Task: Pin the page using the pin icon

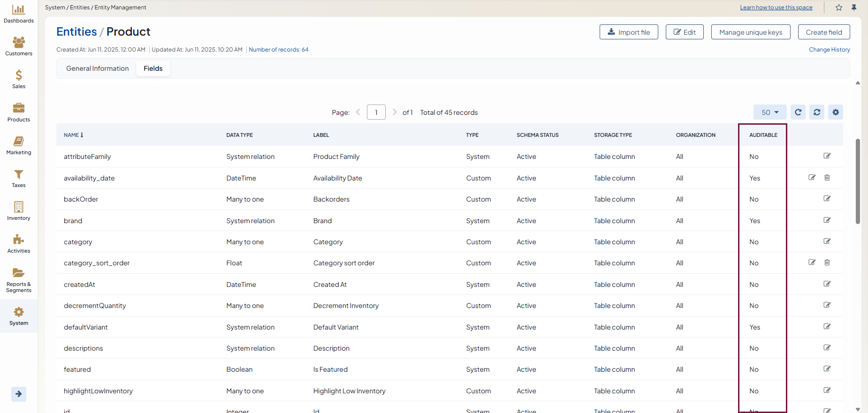Action: coord(853,8)
